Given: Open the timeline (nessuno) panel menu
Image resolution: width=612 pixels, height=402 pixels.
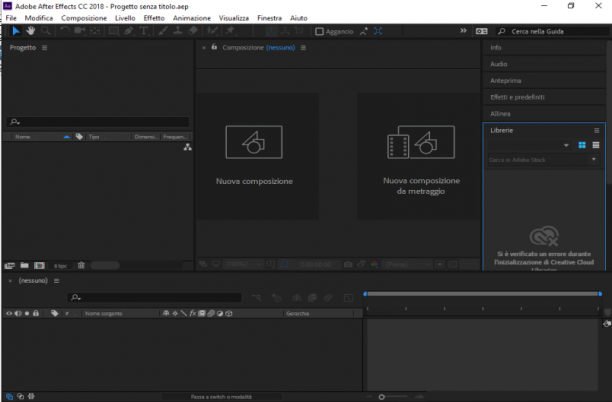Looking at the screenshot, I should point(57,281).
